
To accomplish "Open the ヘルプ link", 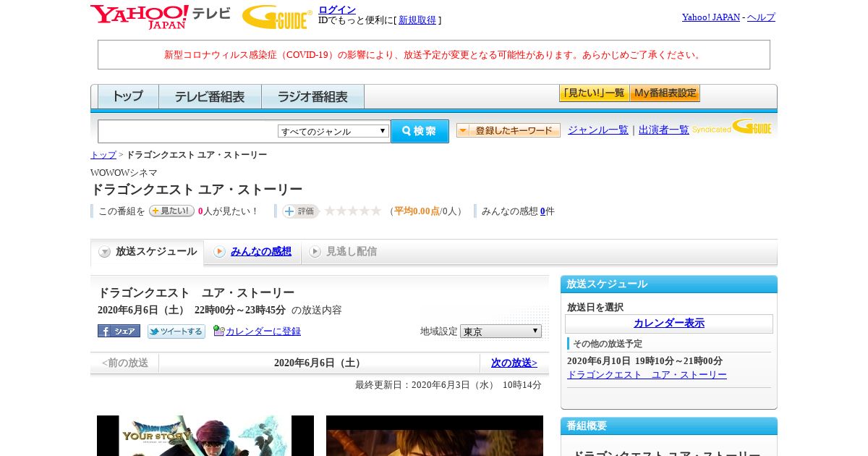I will 761,17.
